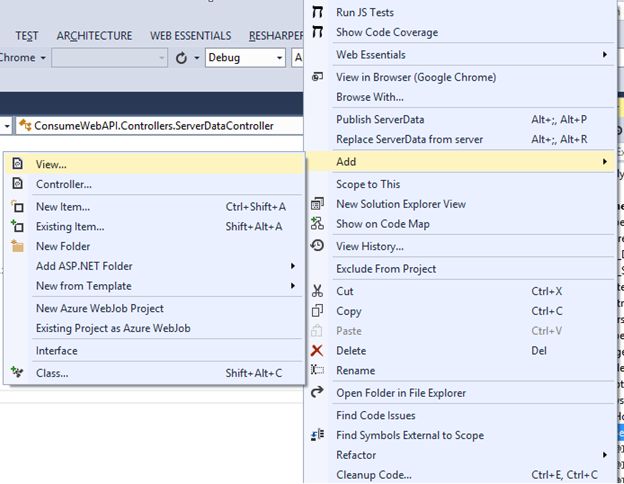Click the Add Class icon

pos(17,373)
